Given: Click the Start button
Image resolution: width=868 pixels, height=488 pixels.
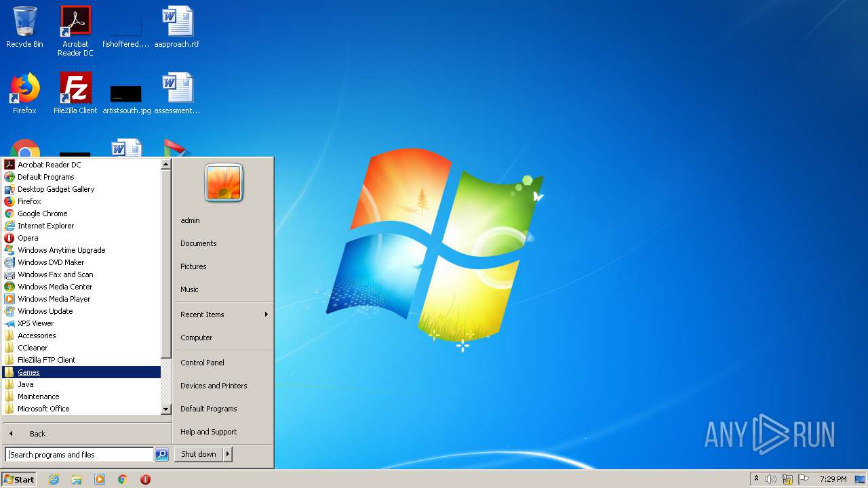Looking at the screenshot, I should 19,479.
